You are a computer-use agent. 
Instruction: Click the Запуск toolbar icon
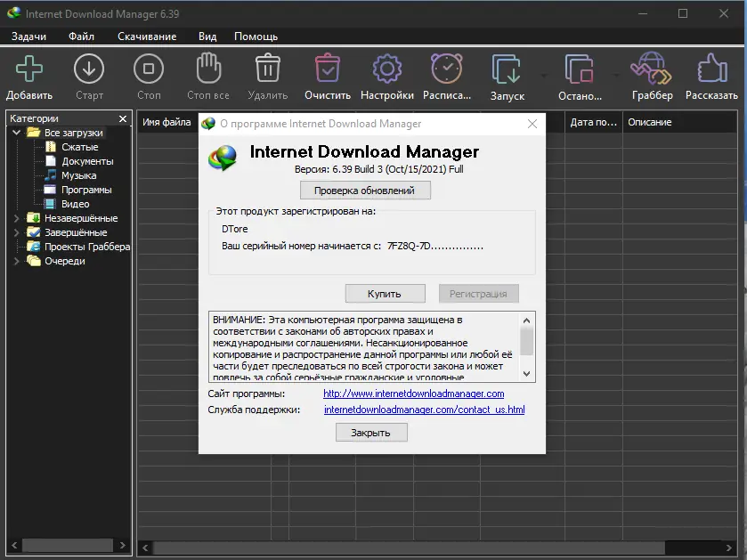(x=507, y=69)
